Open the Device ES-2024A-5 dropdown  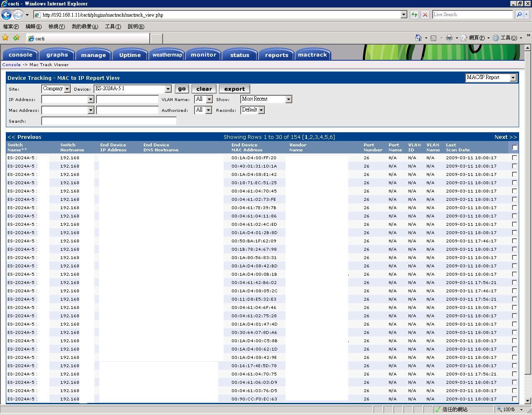coord(133,89)
